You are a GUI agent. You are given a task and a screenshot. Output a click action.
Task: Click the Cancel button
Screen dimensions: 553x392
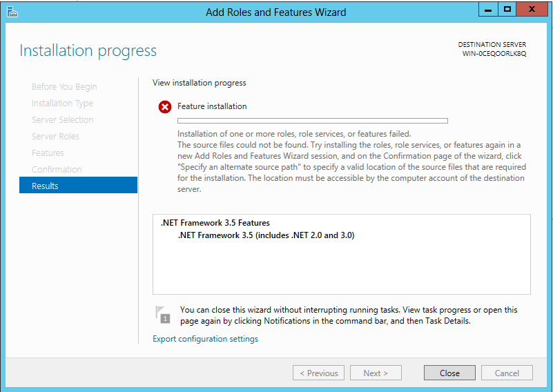tap(507, 373)
